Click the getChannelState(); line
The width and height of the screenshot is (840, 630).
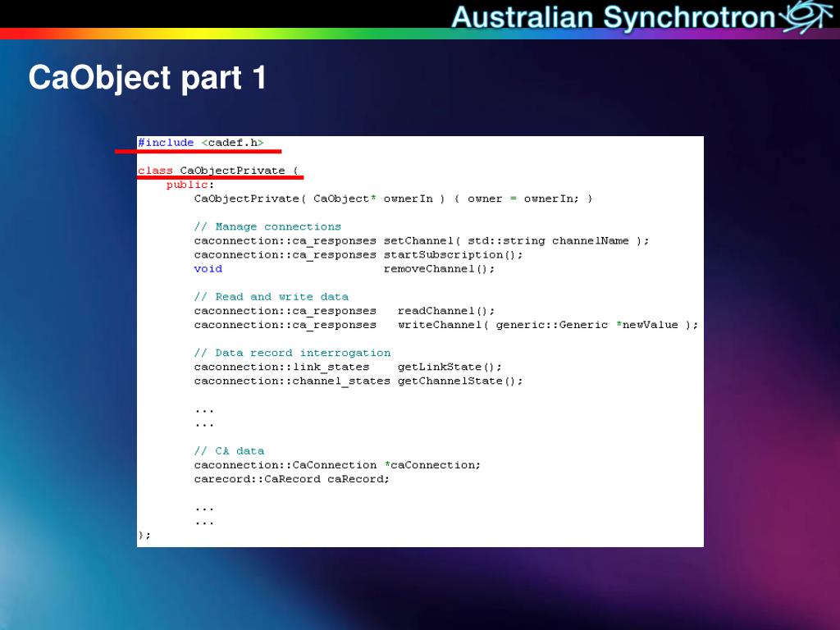tap(358, 381)
